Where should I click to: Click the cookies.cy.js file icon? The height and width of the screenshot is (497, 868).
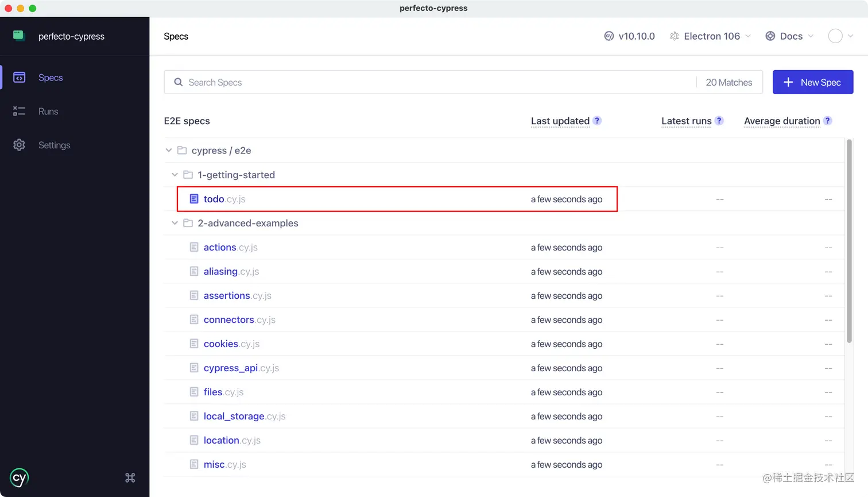point(194,344)
